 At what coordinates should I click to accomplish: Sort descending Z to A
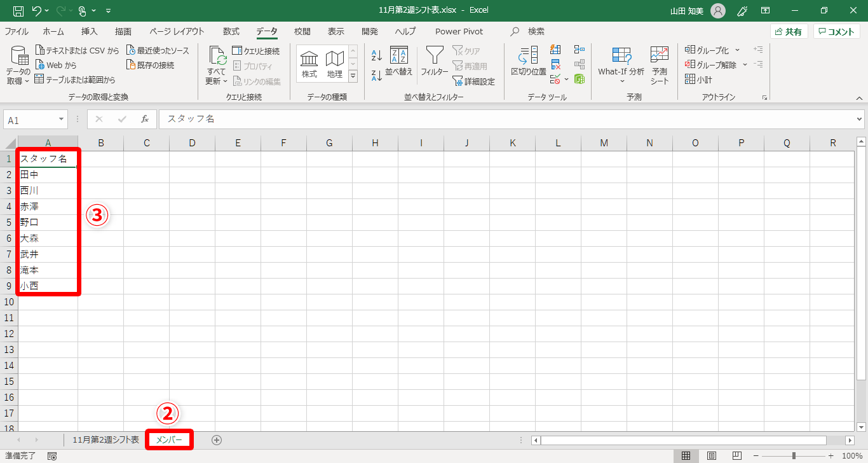(377, 75)
